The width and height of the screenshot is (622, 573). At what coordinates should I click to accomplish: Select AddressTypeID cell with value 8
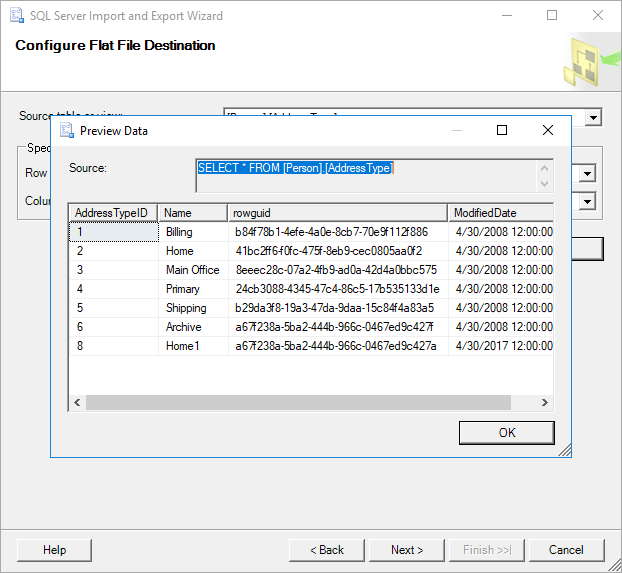click(x=114, y=346)
